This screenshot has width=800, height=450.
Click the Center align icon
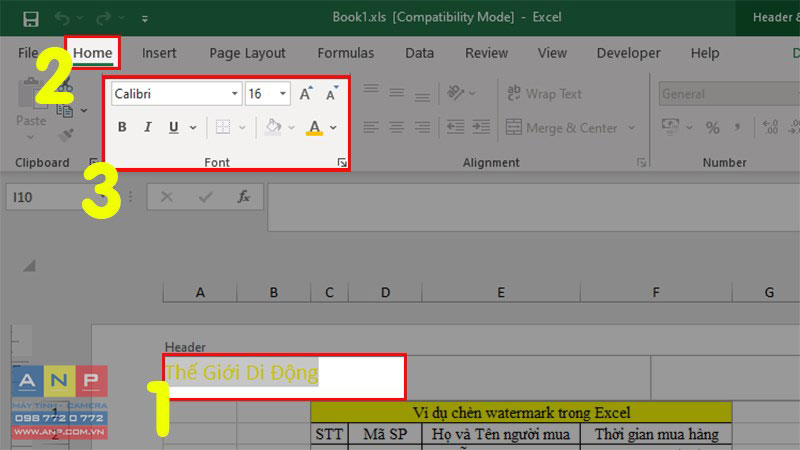tap(396, 127)
